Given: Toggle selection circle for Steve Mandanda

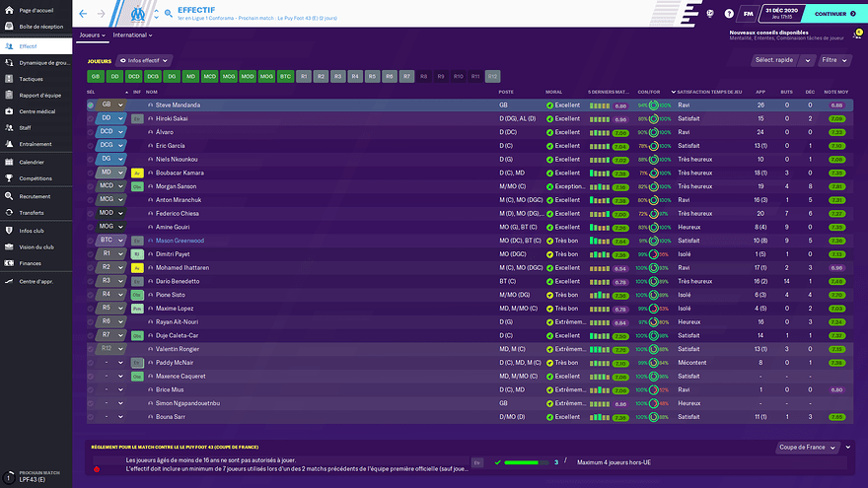Looking at the screenshot, I should coord(91,105).
